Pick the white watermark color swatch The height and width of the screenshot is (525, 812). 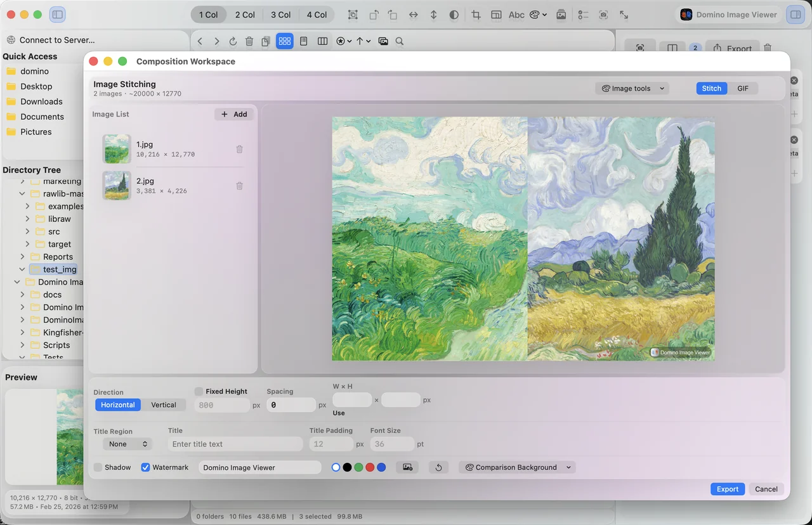point(336,467)
